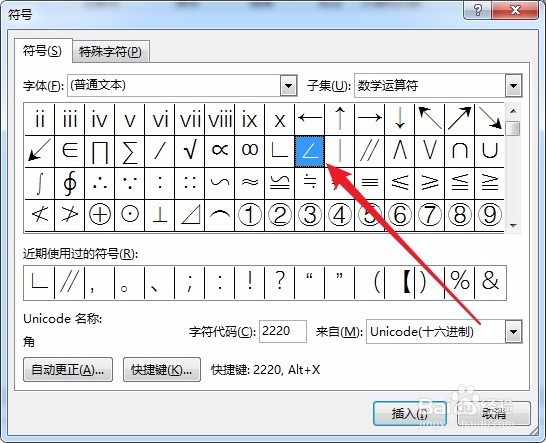Choose the therefore symbol ∴

100,184
